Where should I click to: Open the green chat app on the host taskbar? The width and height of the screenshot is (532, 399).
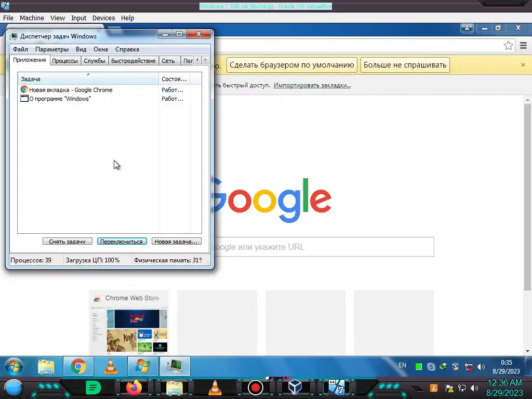pyautogui.click(x=93, y=388)
